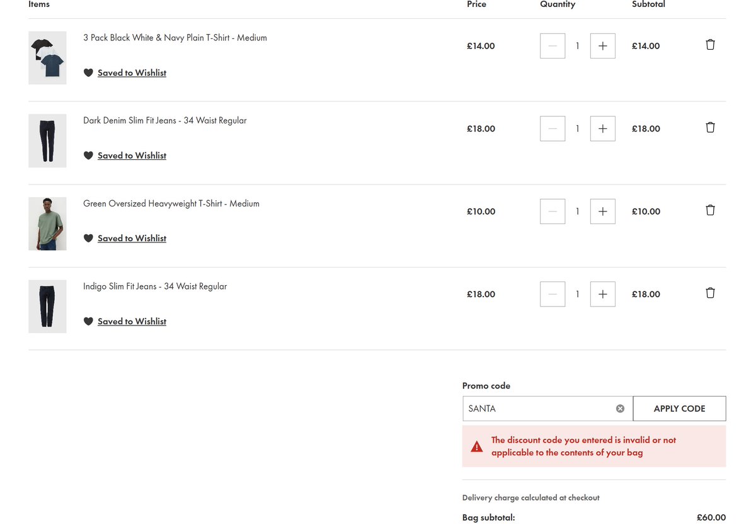
Task: Click the APPLY CODE button
Action: (679, 409)
